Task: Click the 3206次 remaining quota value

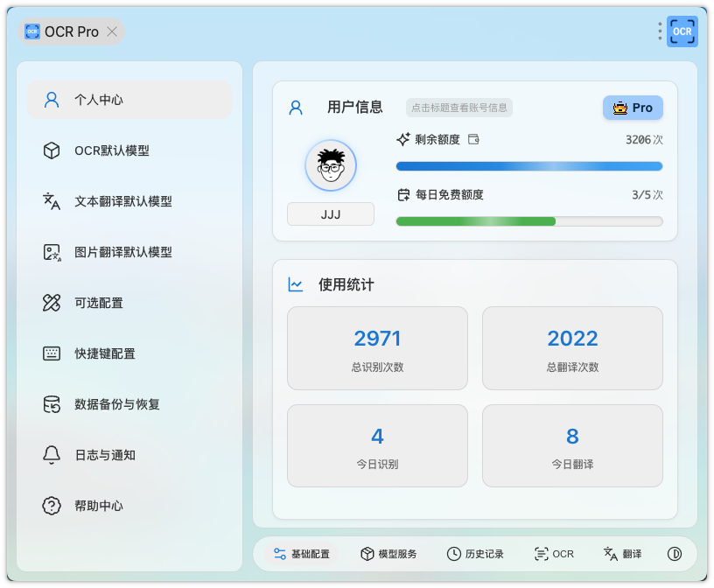Action: tap(644, 139)
